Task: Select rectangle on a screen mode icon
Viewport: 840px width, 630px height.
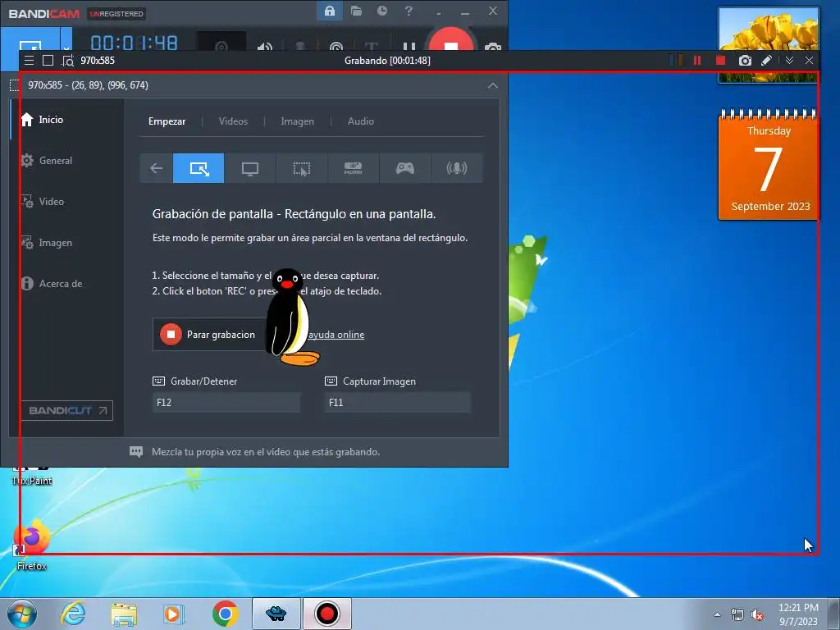Action: 199,168
